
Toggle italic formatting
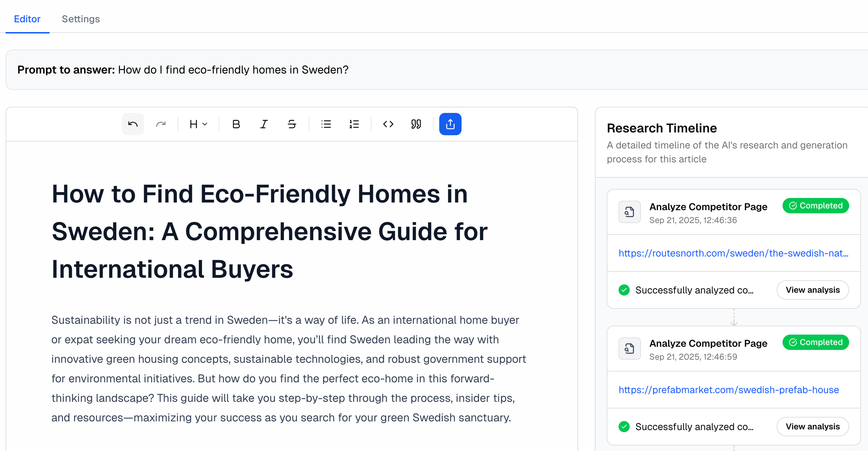point(264,124)
